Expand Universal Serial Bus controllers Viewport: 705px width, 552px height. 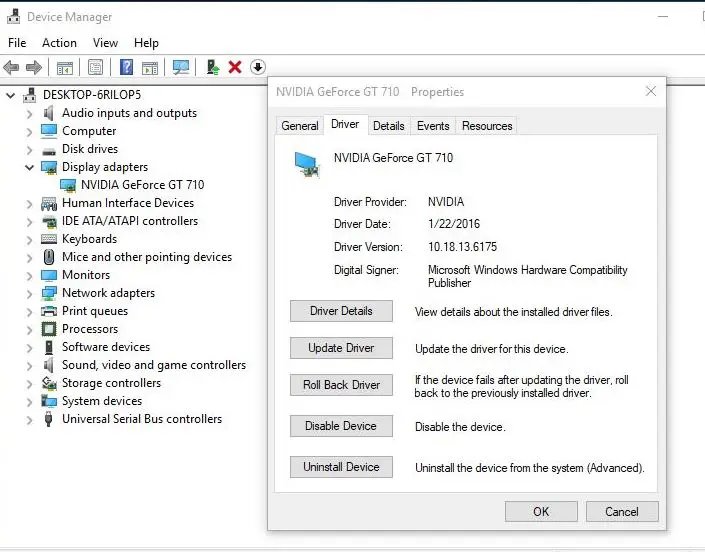(29, 419)
